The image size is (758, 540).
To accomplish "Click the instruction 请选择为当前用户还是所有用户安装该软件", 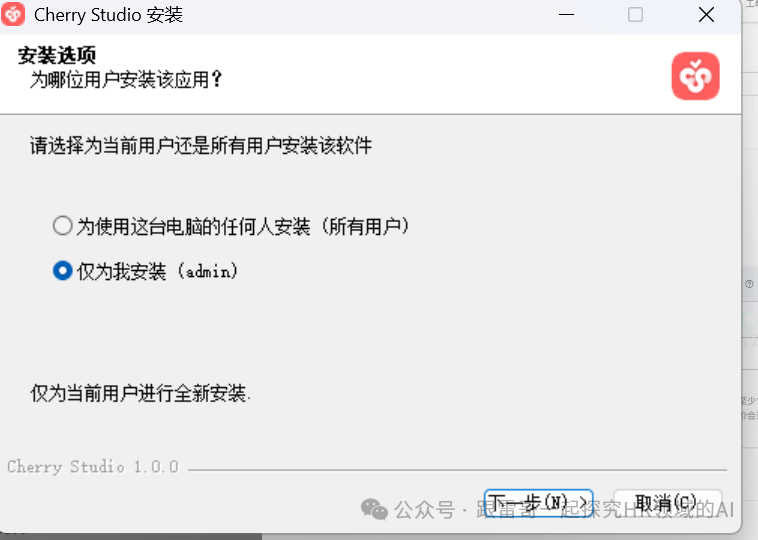I will click(201, 145).
